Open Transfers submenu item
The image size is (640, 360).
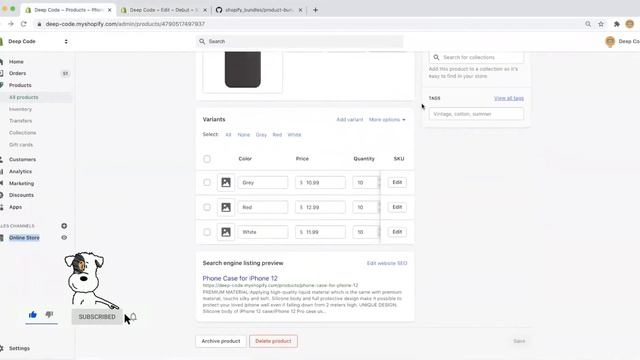[x=20, y=121]
